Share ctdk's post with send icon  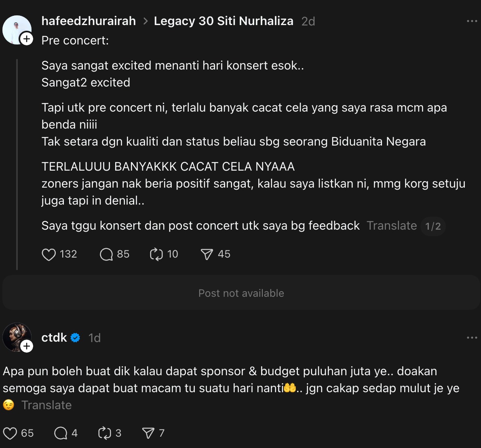point(148,433)
